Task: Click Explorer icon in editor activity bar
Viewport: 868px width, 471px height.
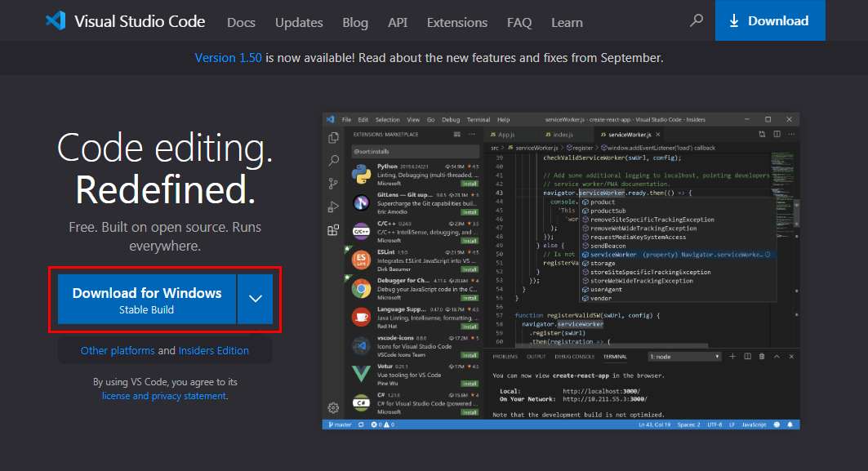Action: coord(333,137)
